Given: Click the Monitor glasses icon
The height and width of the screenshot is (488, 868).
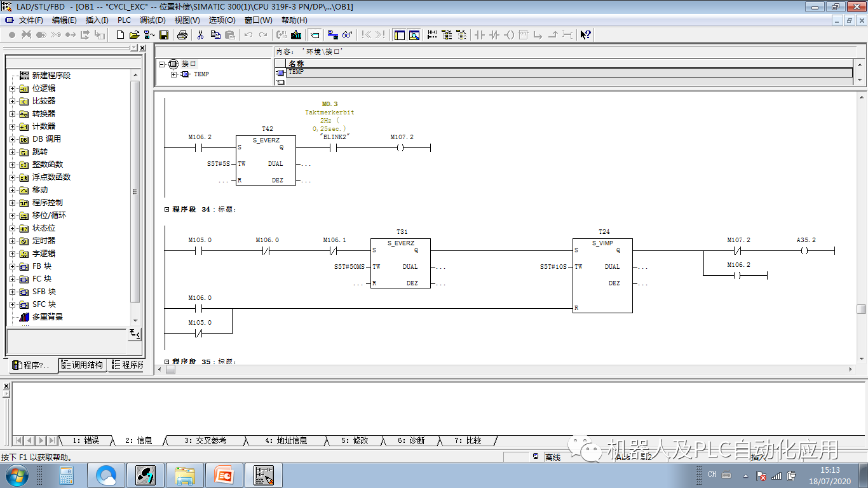Looking at the screenshot, I should tap(347, 35).
